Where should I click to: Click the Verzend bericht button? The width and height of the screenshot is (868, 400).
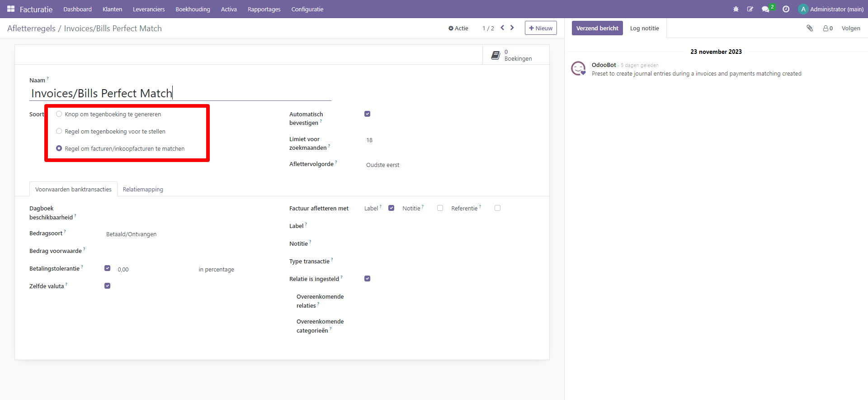597,28
